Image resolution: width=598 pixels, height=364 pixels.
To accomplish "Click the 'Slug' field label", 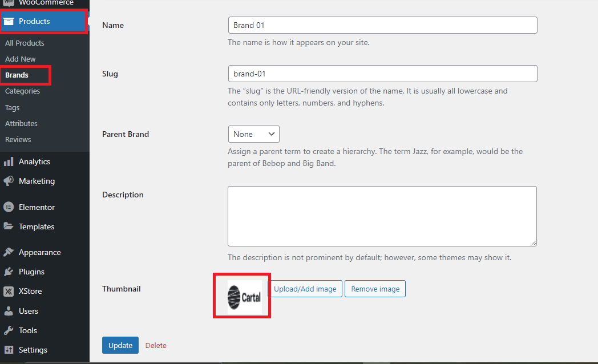I will 110,74.
